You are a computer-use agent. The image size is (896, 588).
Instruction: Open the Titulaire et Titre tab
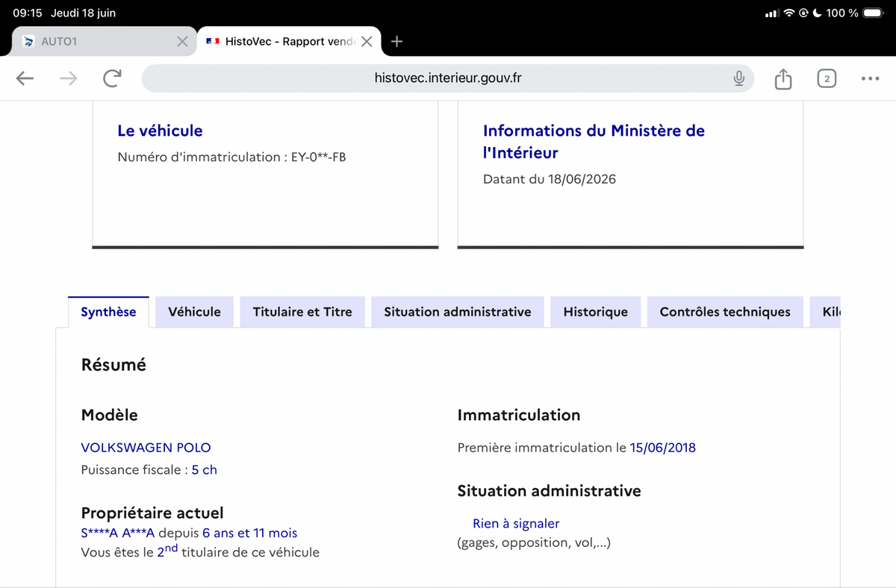(302, 312)
